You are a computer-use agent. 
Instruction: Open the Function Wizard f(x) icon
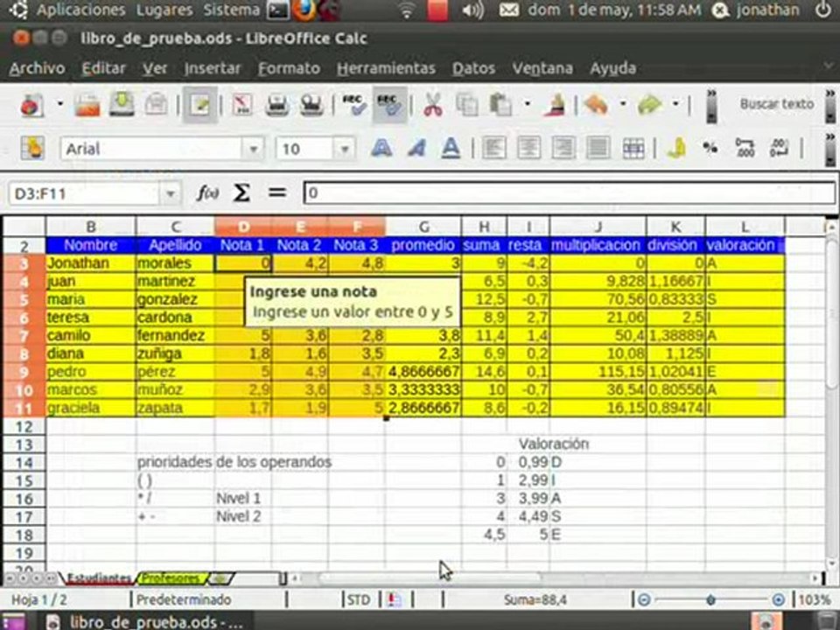(x=207, y=192)
